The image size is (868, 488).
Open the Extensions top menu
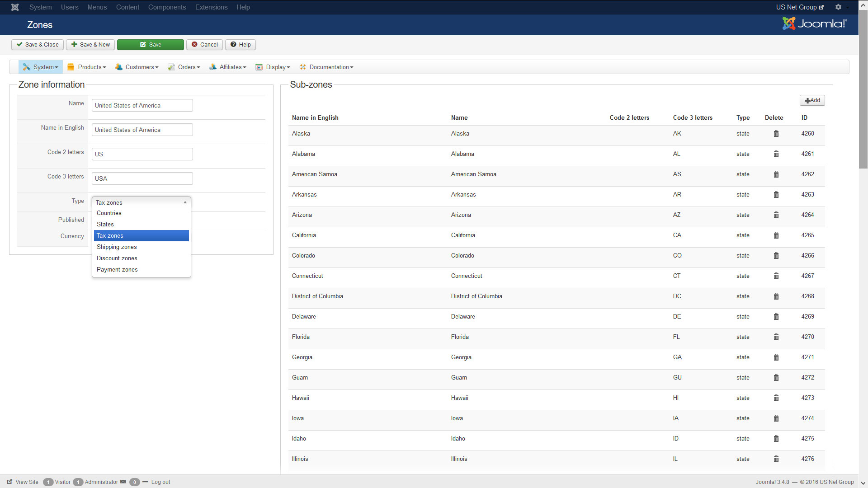[211, 7]
